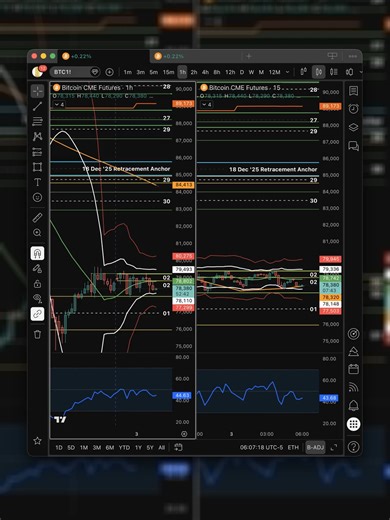Viewport: 390px width, 520px height.
Task: Select the D daily timeframe
Action: (242, 72)
